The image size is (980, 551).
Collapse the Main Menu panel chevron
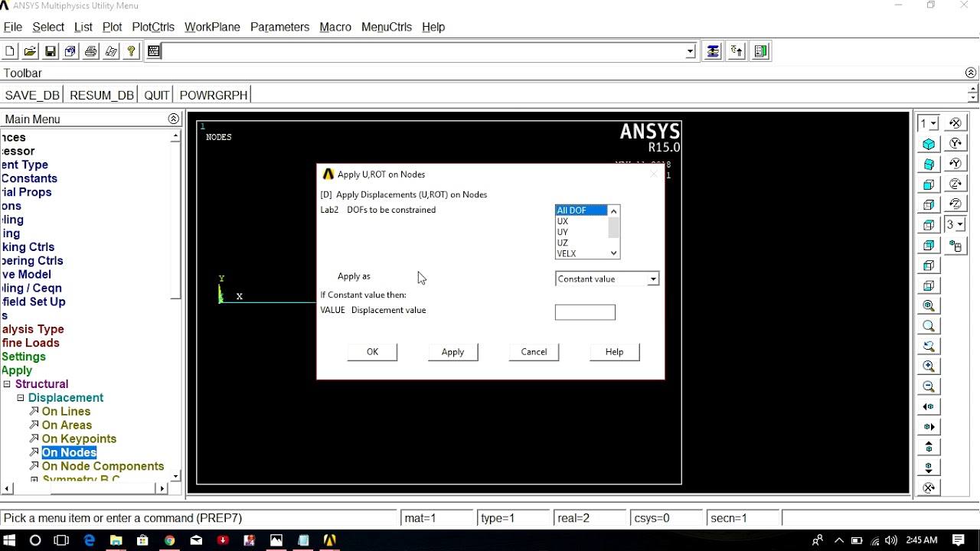tap(174, 119)
